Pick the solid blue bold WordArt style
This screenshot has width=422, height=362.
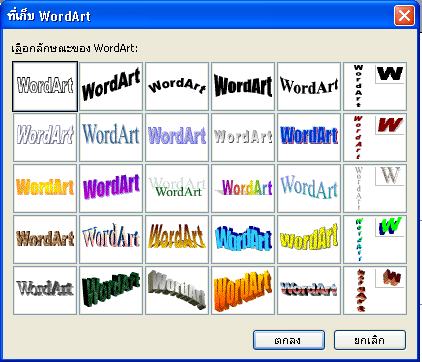point(309,137)
